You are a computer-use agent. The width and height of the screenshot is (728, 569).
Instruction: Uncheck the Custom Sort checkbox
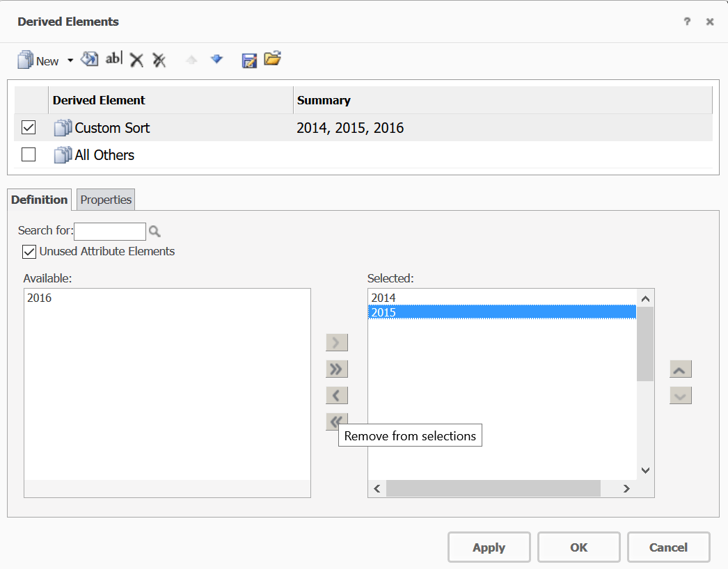[29, 127]
